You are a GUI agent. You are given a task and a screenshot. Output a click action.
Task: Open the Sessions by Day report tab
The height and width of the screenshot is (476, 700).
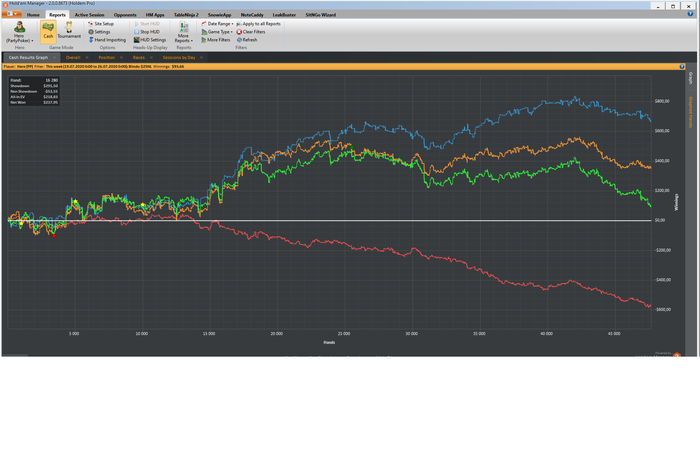click(179, 58)
